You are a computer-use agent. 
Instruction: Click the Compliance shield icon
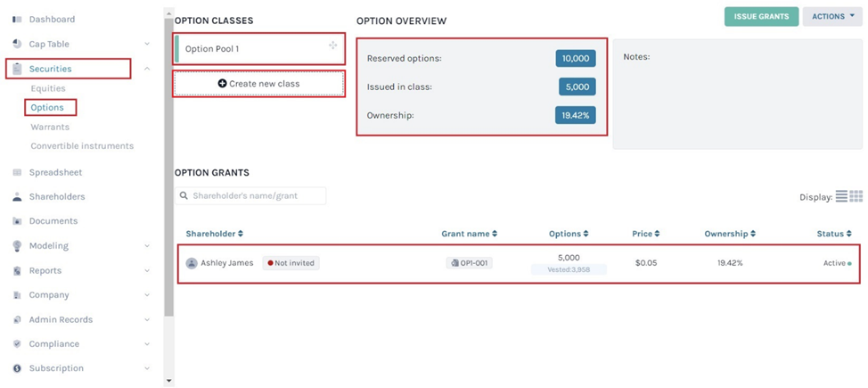pyautogui.click(x=17, y=343)
